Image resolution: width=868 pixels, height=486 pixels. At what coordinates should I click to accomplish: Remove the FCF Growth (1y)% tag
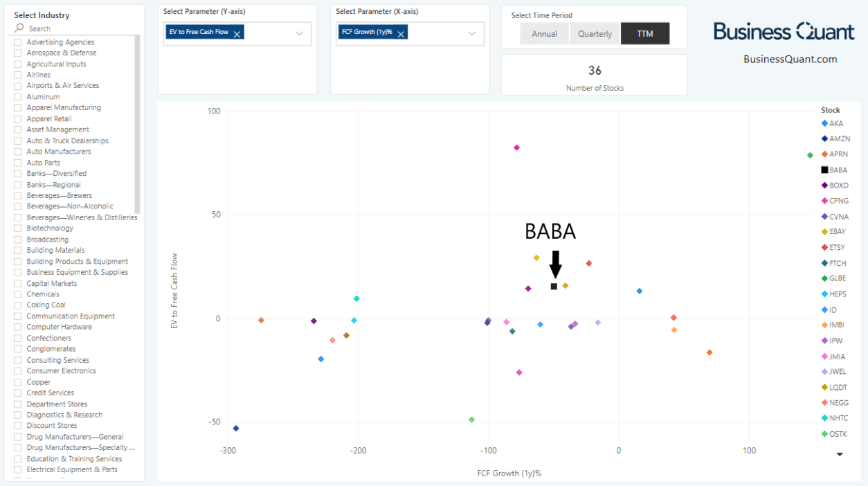coord(401,34)
